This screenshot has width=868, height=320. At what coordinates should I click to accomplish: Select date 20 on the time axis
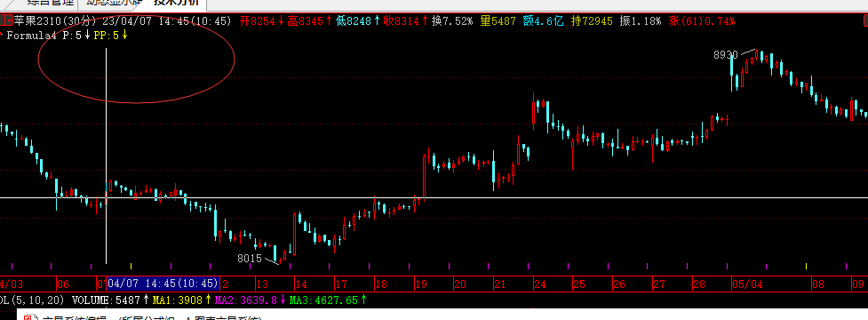pyautogui.click(x=460, y=284)
